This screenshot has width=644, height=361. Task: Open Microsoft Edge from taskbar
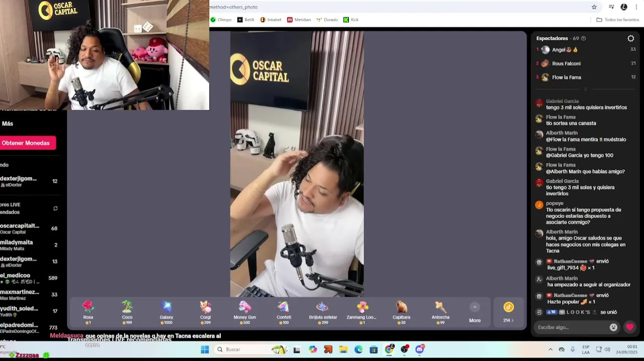point(358,349)
